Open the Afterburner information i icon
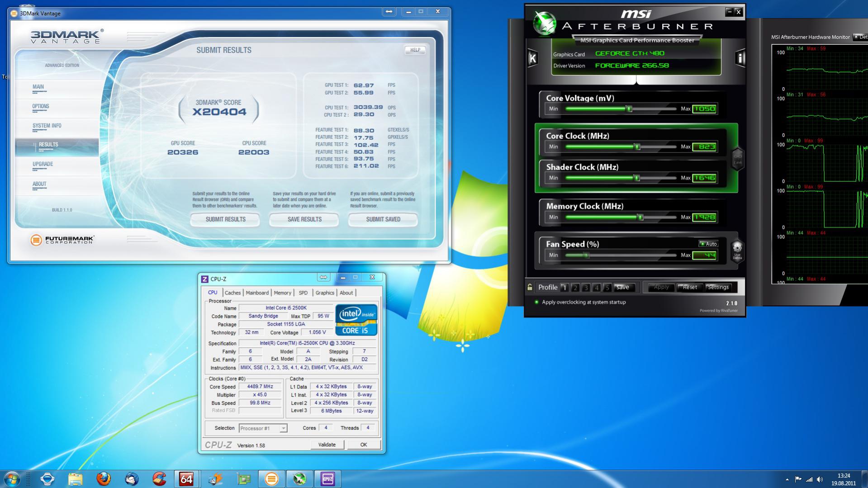This screenshot has height=488, width=868. pyautogui.click(x=740, y=58)
